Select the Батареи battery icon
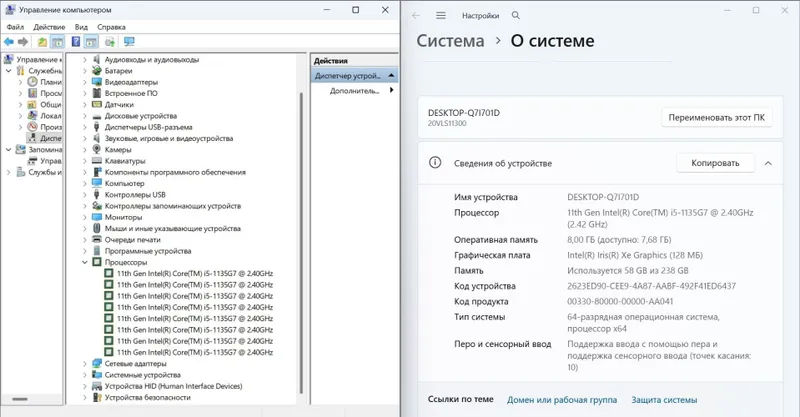Image resolution: width=800 pixels, height=417 pixels. pyautogui.click(x=97, y=71)
